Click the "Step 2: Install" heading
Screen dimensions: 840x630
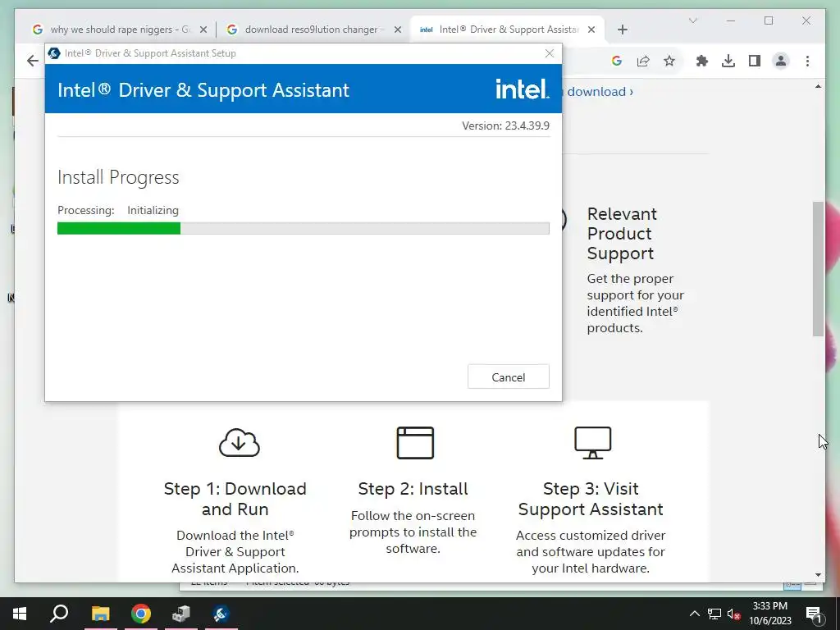pyautogui.click(x=413, y=489)
